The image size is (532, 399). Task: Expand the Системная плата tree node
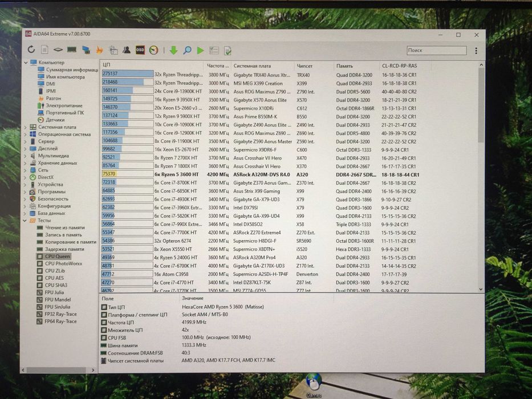click(x=25, y=127)
